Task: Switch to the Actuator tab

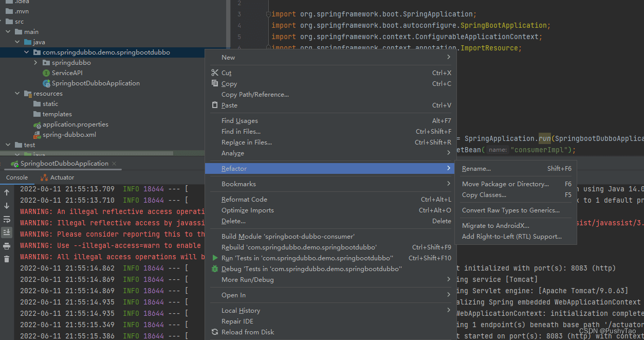Action: coord(62,177)
